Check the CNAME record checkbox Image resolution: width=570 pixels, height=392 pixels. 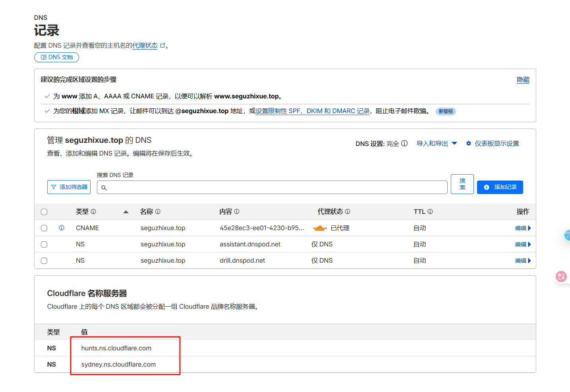[44, 228]
